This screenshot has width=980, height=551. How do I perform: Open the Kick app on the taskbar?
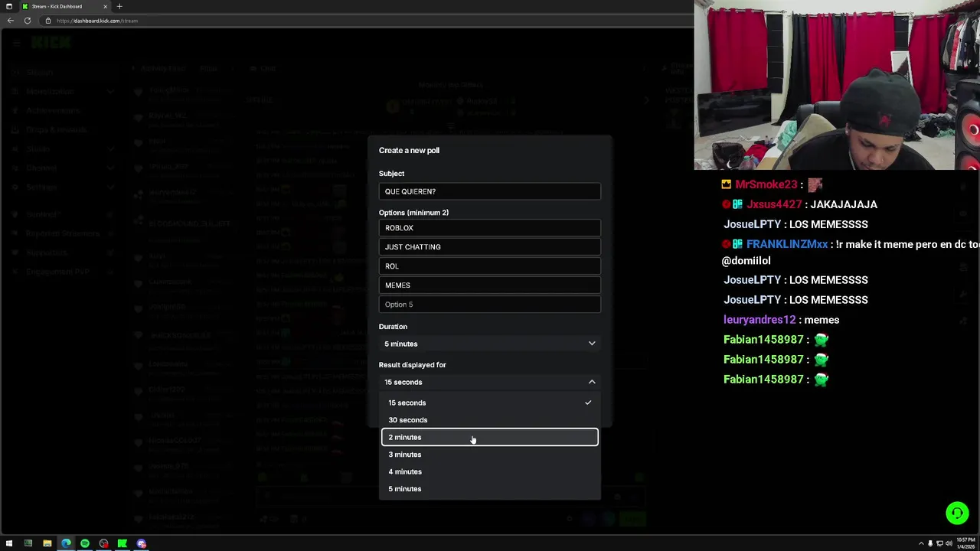122,543
